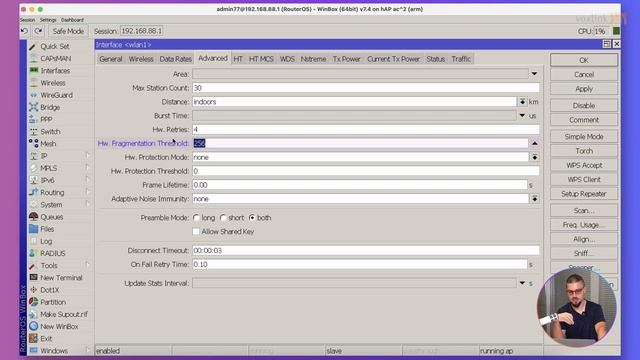Screen dimensions: 640x360
Task: Click the WPS Accept button
Action: click(584, 165)
